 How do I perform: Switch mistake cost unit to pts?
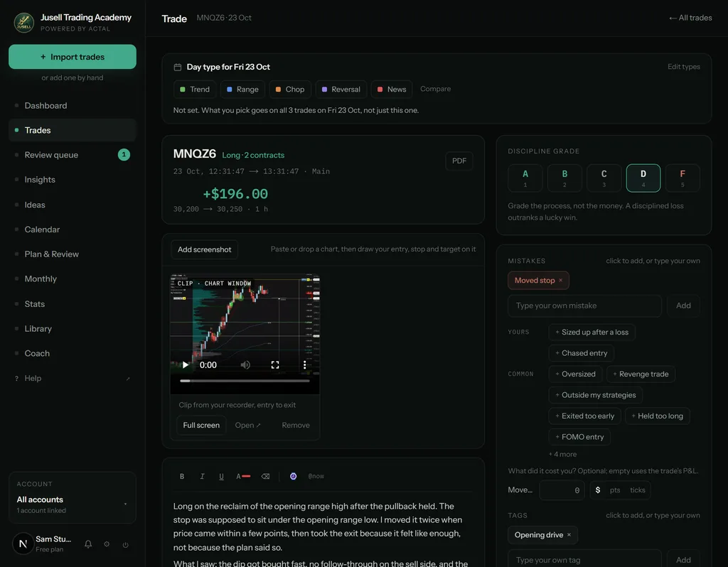point(615,490)
